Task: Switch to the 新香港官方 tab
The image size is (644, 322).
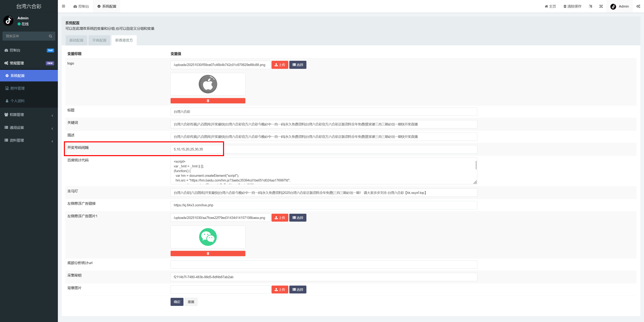Action: coord(124,40)
